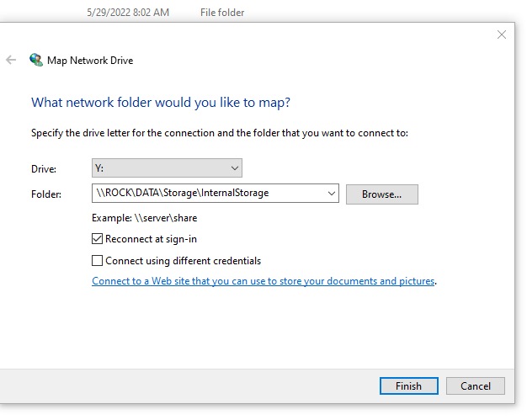
Task: Click the Folder: label
Action: [x=47, y=194]
